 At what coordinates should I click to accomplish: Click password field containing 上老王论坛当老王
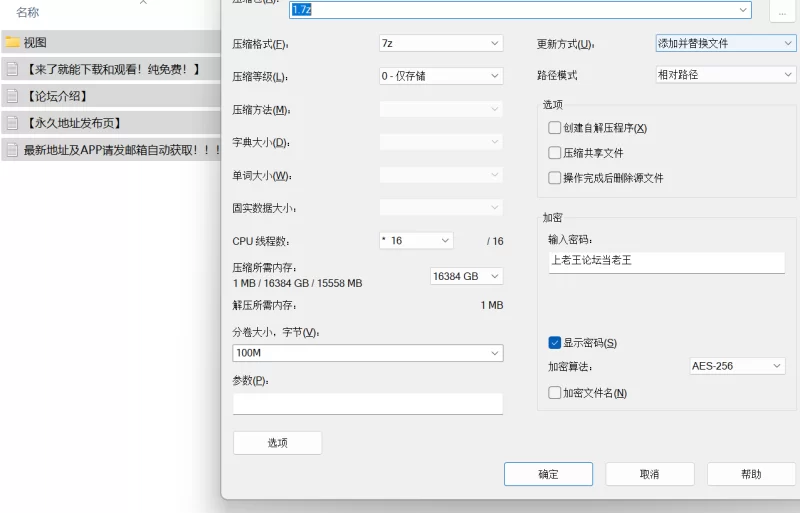(666, 262)
